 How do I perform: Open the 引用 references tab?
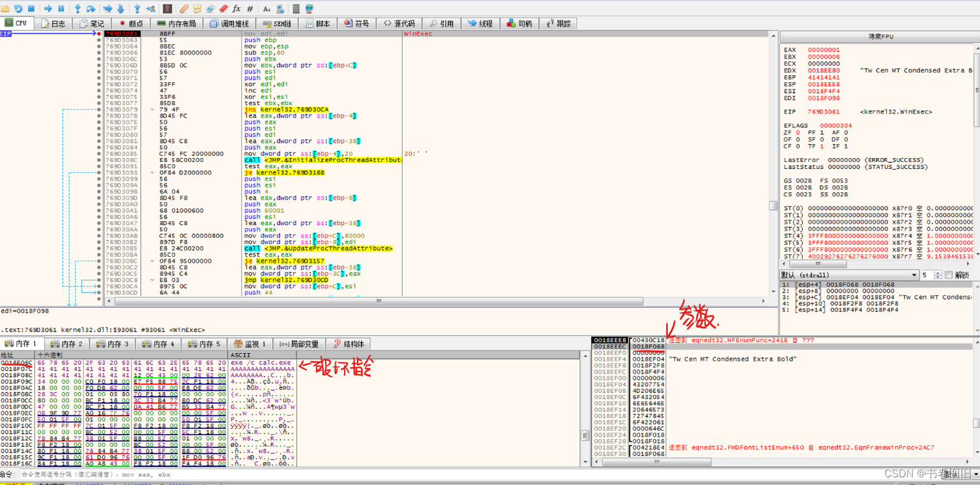[x=441, y=24]
